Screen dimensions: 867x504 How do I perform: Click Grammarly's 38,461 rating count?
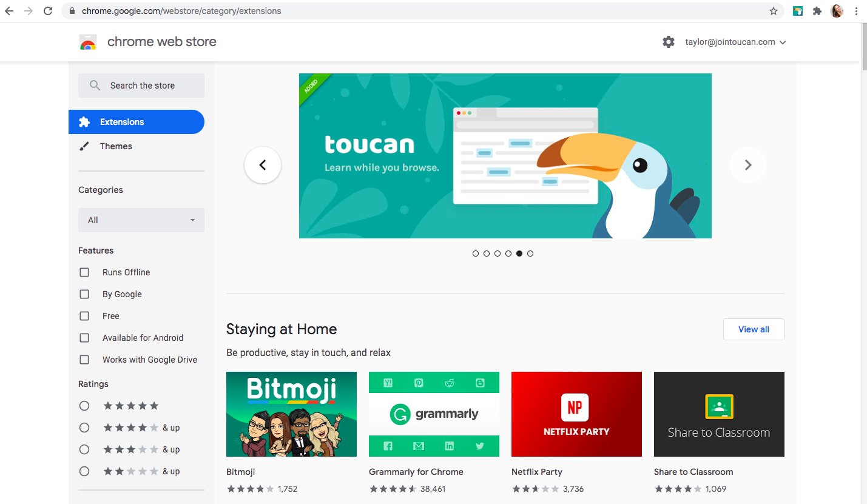pos(433,489)
